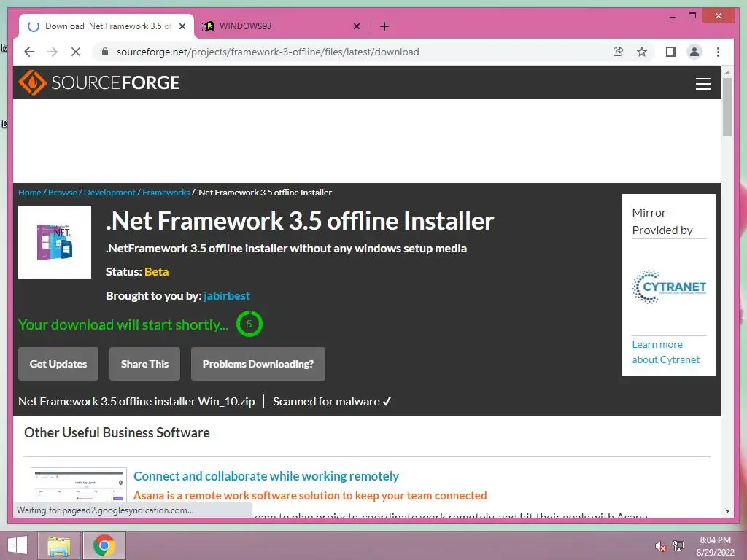Open the Chrome profile avatar icon
This screenshot has height=560, width=747.
[694, 52]
